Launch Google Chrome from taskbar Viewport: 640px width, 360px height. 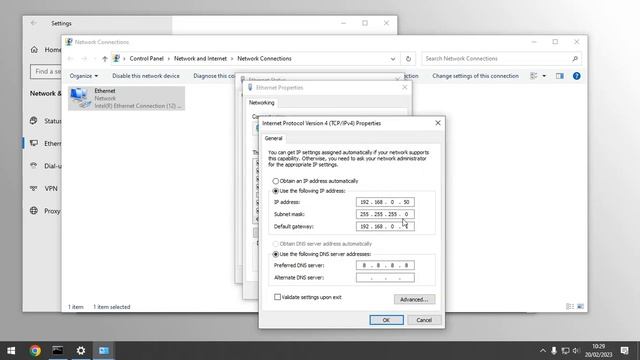tap(35, 351)
